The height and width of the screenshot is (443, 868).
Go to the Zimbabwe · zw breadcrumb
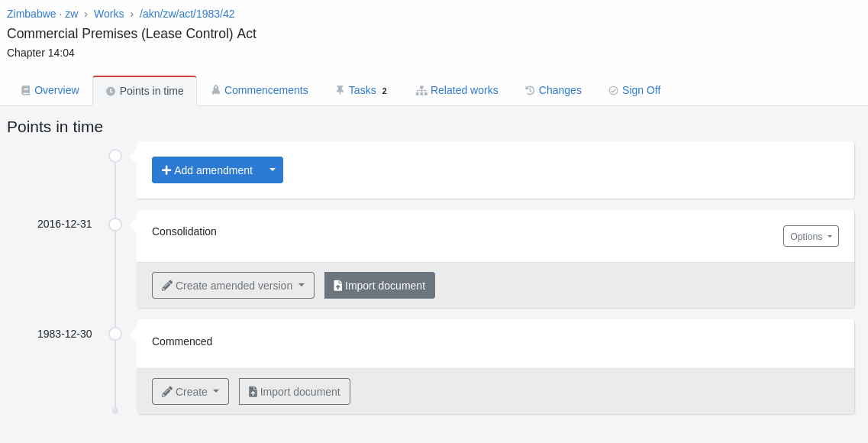[x=42, y=14]
